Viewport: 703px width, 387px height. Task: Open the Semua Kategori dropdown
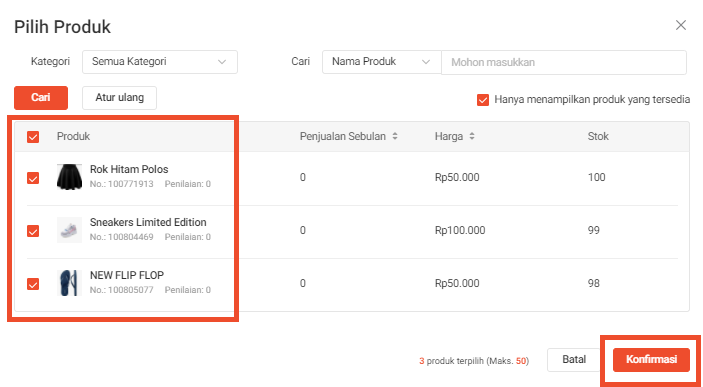pos(160,62)
